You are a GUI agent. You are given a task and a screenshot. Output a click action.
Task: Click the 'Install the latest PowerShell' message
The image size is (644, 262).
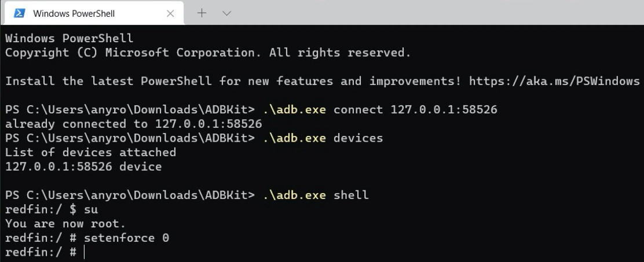[x=232, y=81]
